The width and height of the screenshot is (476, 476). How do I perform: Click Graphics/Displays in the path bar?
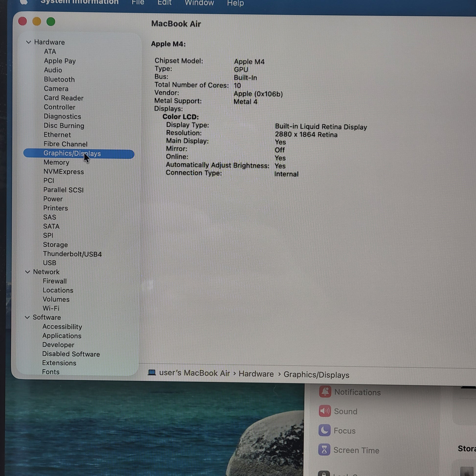tap(316, 375)
